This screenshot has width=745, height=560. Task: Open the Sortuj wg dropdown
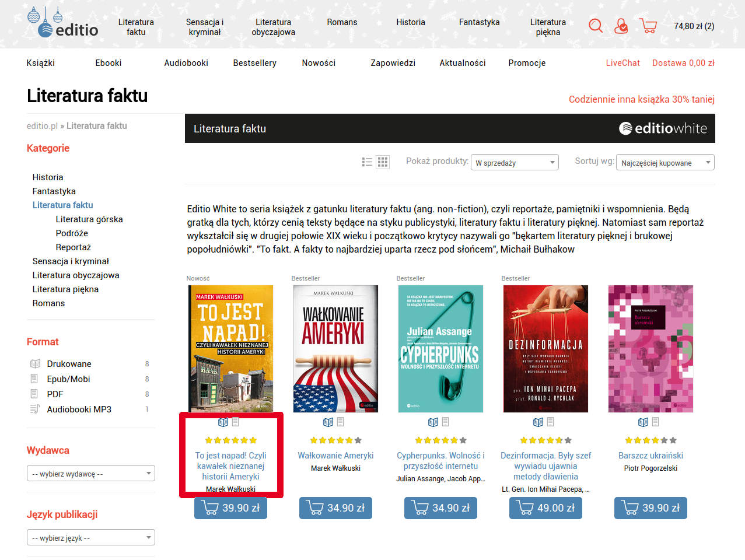coord(666,162)
